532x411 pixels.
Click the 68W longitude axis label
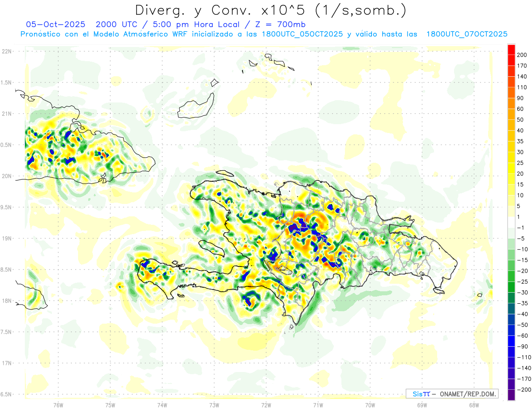473,405
